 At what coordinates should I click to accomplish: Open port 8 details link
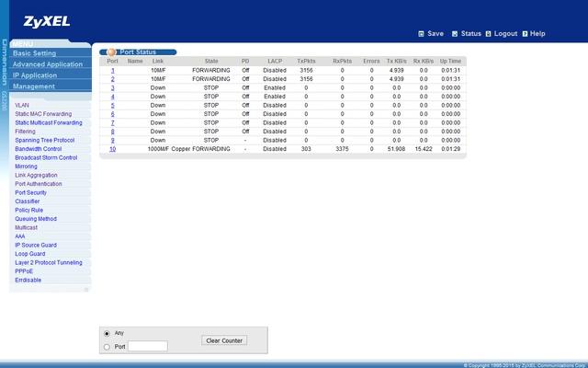(112, 132)
